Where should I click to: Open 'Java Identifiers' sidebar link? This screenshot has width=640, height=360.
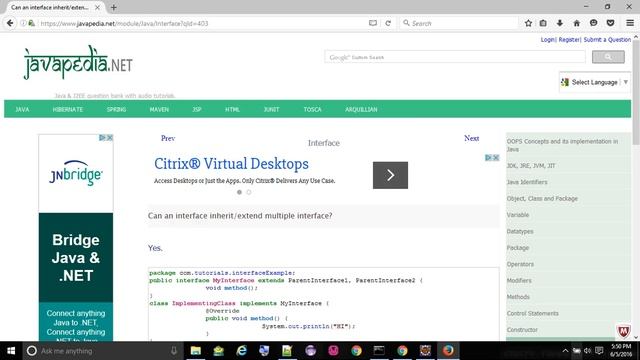[x=527, y=182]
